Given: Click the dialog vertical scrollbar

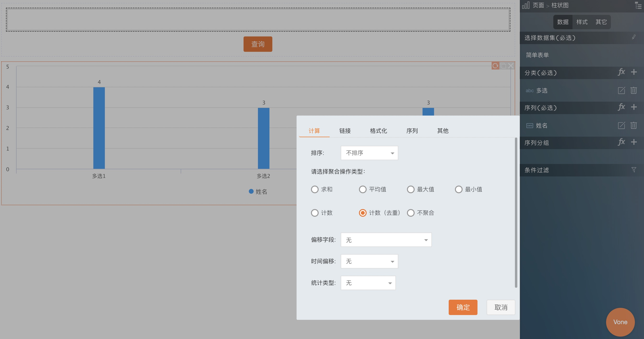Looking at the screenshot, I should pyautogui.click(x=516, y=212).
